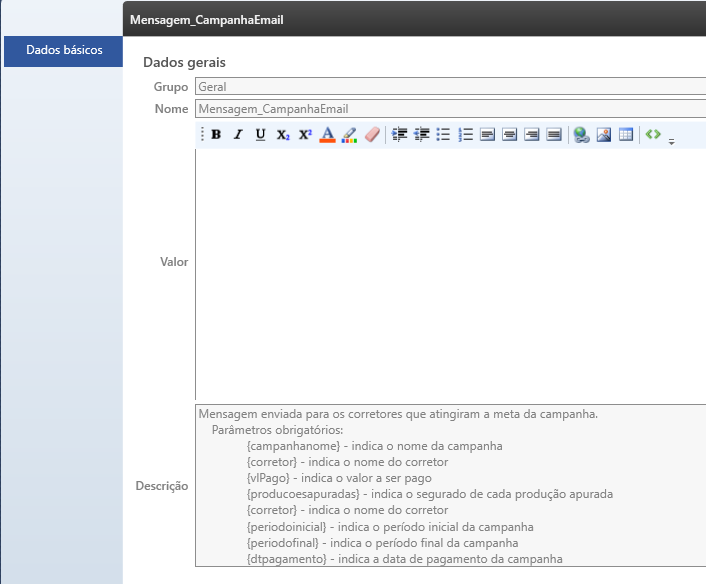This screenshot has width=706, height=584.
Task: Increase indent of the paragraph
Action: pos(399,134)
